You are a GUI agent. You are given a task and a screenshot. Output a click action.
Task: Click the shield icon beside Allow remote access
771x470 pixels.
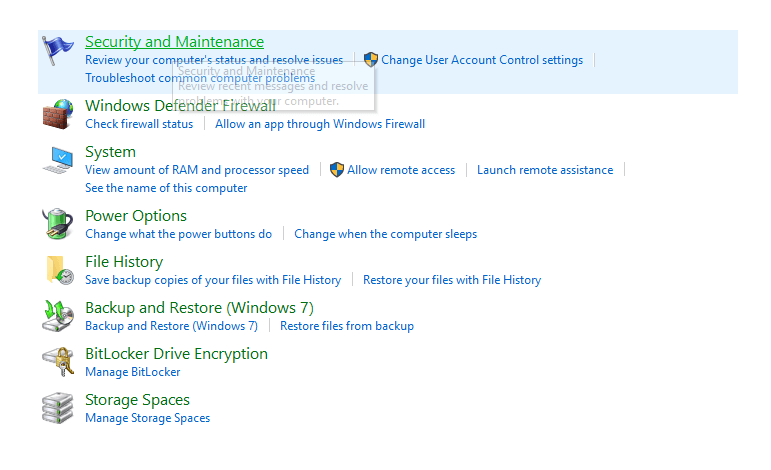tap(337, 170)
